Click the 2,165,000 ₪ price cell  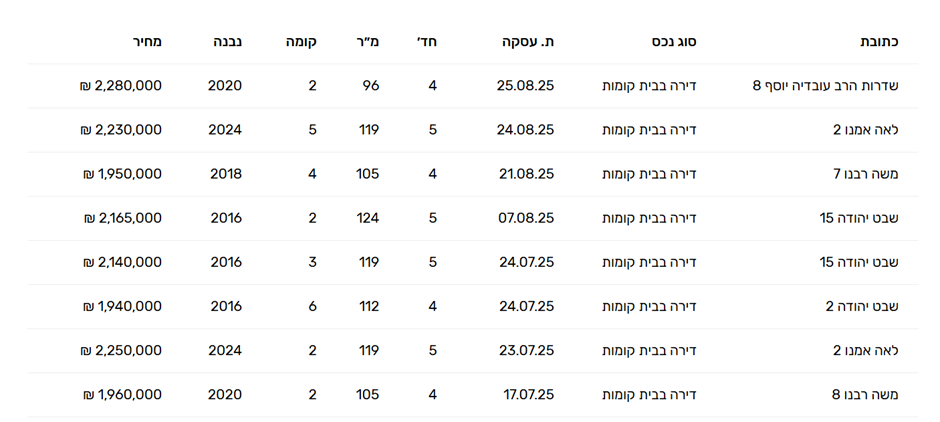coord(122,218)
